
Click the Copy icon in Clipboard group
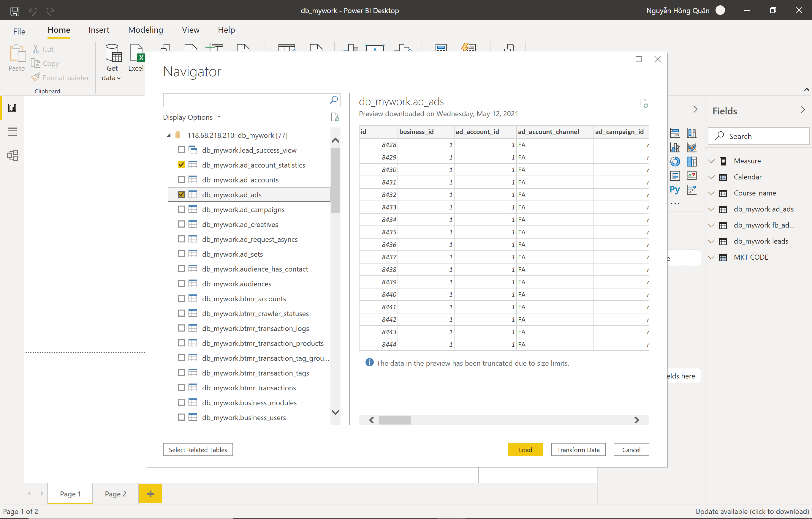[x=35, y=63]
